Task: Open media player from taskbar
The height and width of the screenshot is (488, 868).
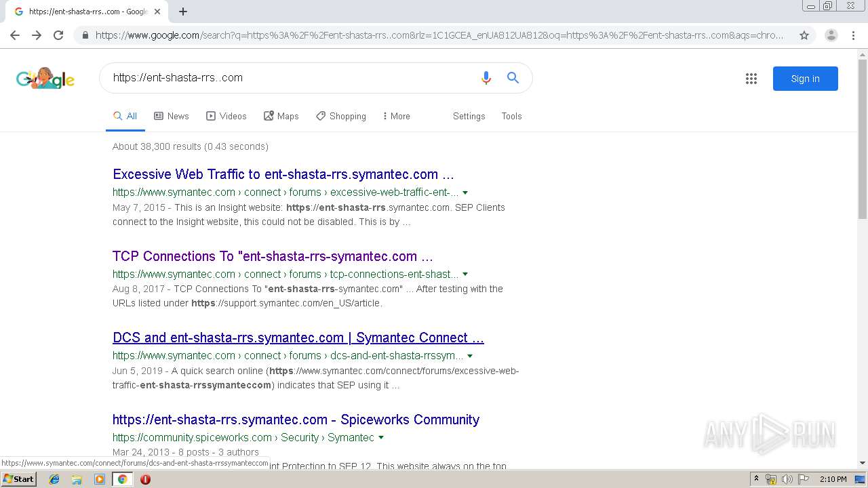Action: pyautogui.click(x=100, y=479)
